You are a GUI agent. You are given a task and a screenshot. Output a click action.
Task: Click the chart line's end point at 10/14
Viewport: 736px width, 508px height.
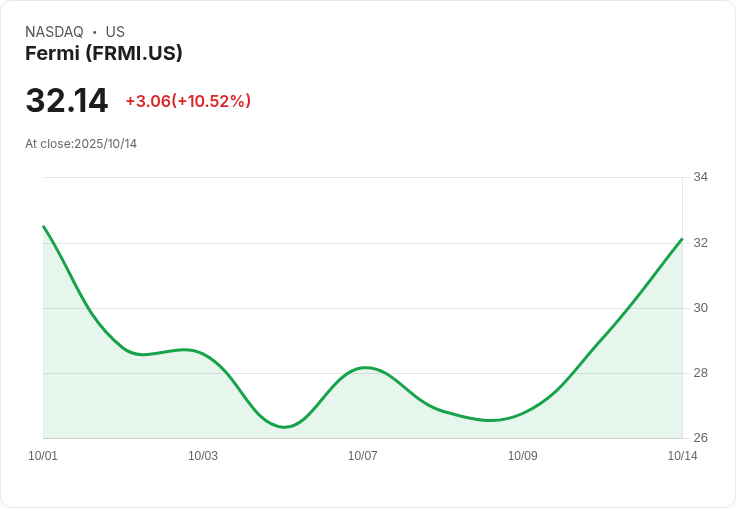tap(681, 240)
